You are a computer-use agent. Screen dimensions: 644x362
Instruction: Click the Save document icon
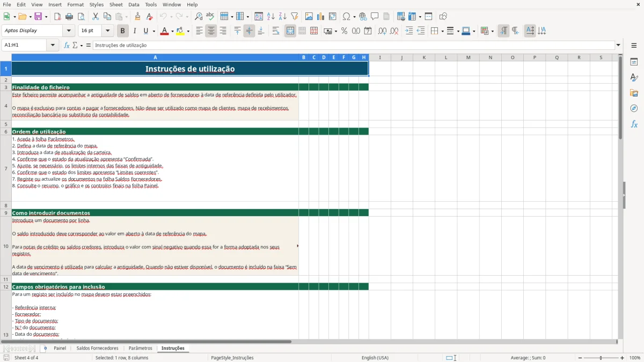38,17
